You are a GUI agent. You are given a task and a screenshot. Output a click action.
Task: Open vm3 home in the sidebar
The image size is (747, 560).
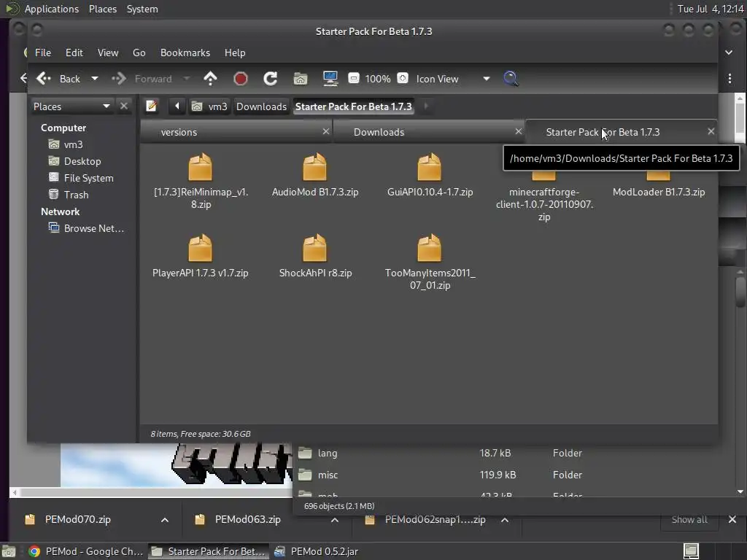[73, 144]
